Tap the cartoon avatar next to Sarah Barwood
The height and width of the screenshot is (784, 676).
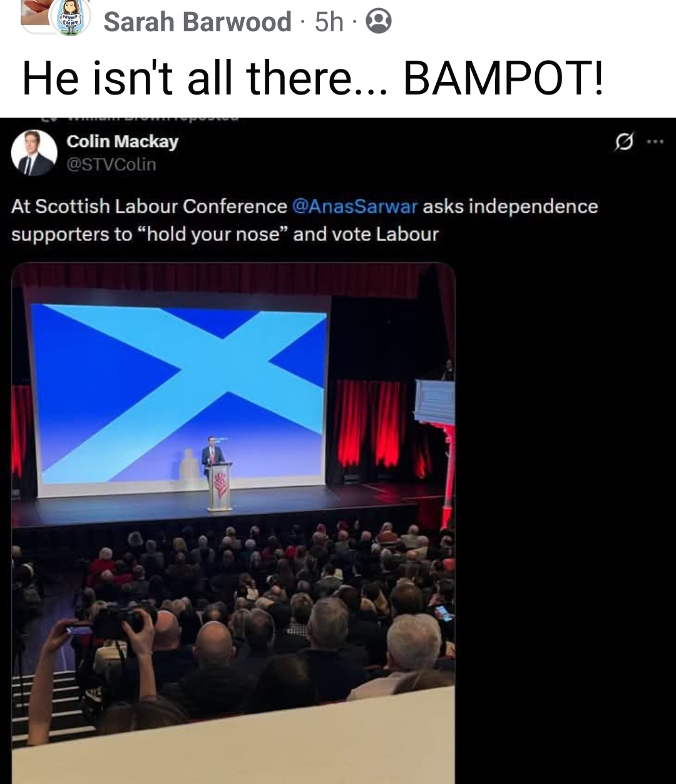pyautogui.click(x=70, y=17)
